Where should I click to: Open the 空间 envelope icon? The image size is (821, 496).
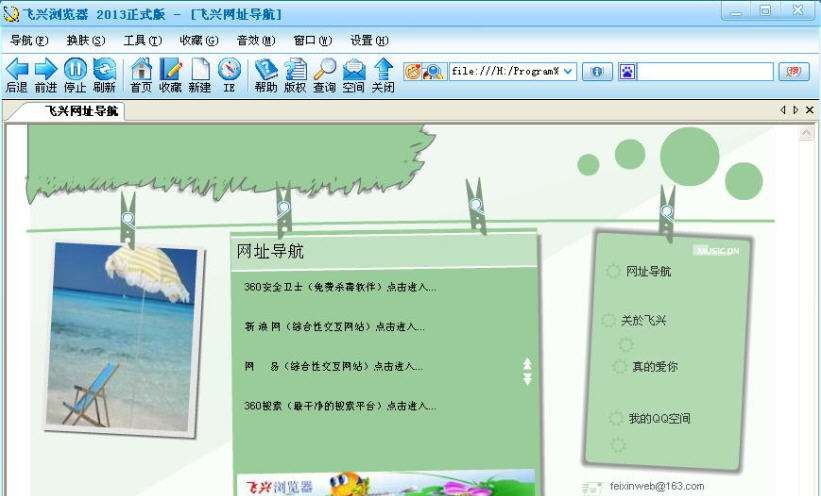[354, 69]
